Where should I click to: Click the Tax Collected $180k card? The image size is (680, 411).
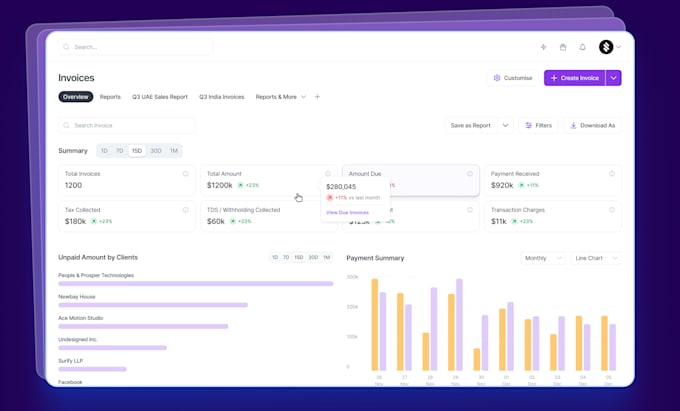tap(127, 216)
